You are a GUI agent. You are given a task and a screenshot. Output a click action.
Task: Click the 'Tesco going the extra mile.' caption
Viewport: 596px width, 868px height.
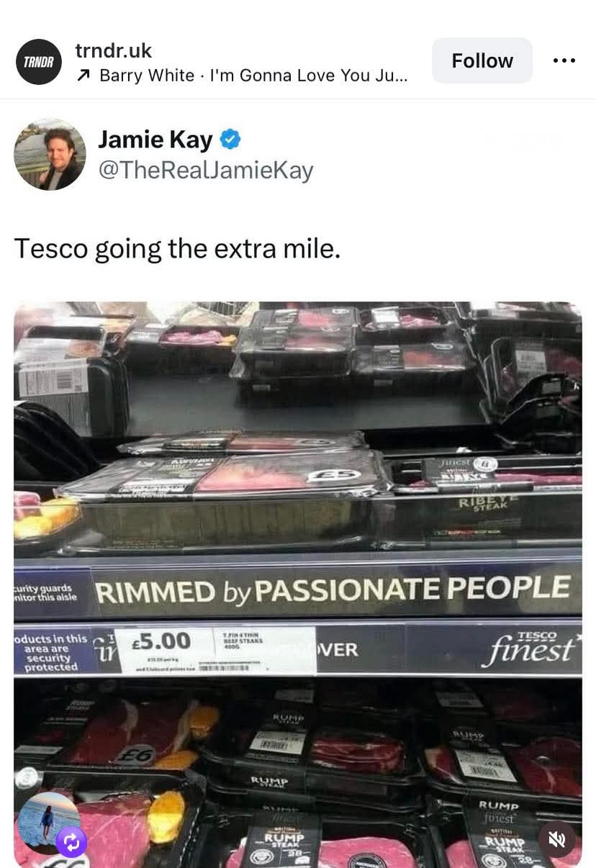[x=177, y=248]
